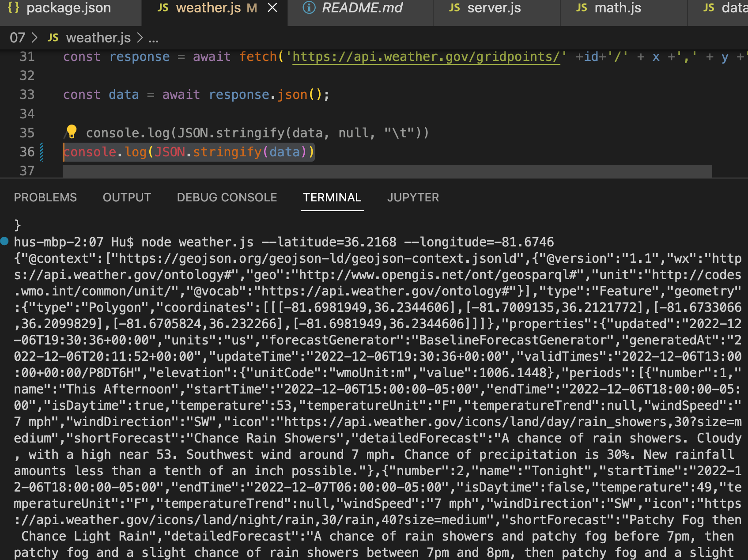Click the JS icon on the server.js tab
The height and width of the screenshot is (560, 748).
(x=455, y=8)
